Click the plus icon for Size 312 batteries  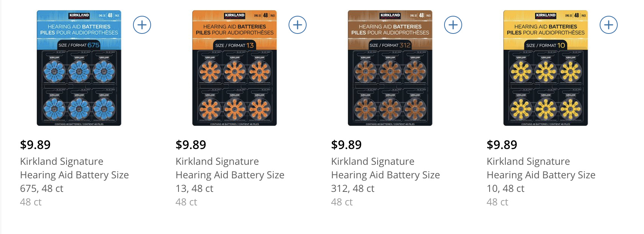point(453,24)
